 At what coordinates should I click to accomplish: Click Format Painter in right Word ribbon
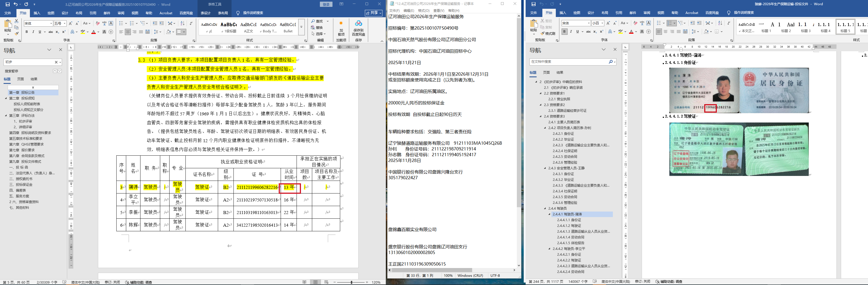pos(547,34)
